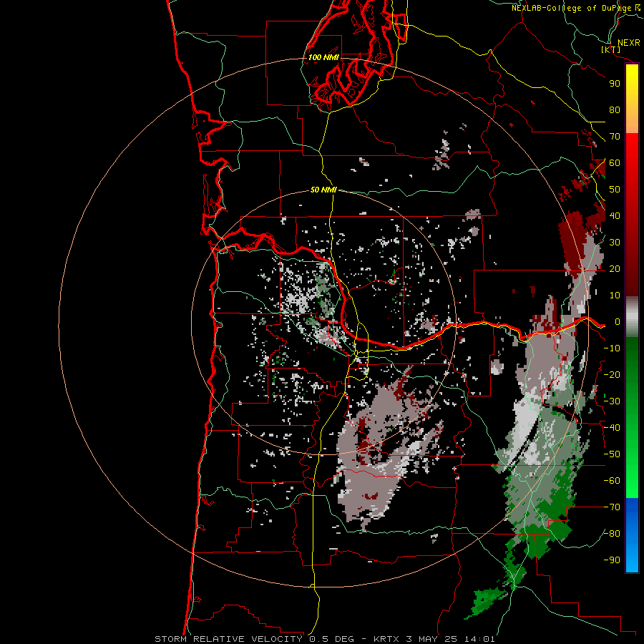Click the "80" scale value
This screenshot has width=644, height=644.
tap(615, 110)
